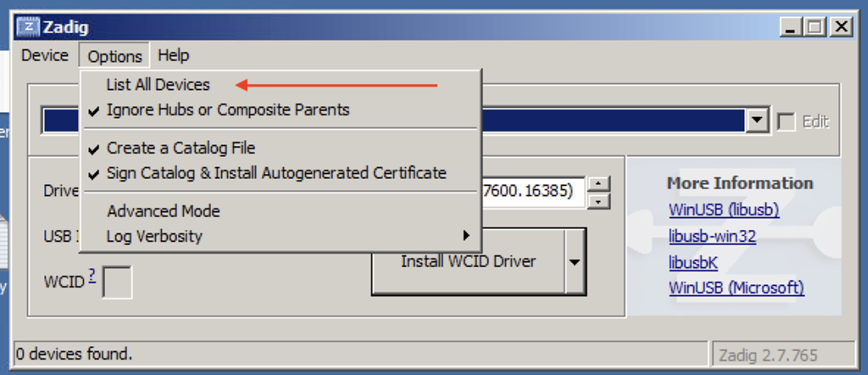Maximize the Zadig window

click(x=815, y=26)
